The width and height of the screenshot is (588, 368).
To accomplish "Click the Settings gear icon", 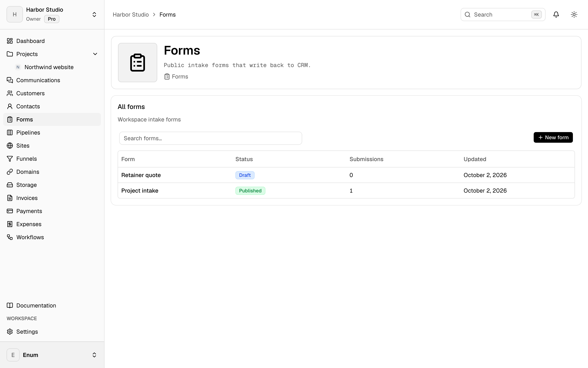I will pyautogui.click(x=10, y=332).
